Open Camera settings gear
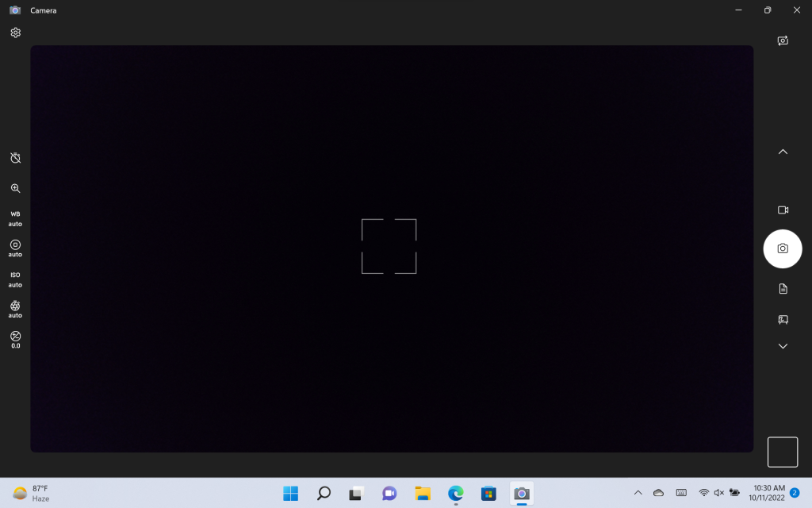Image resolution: width=812 pixels, height=508 pixels. [16, 33]
